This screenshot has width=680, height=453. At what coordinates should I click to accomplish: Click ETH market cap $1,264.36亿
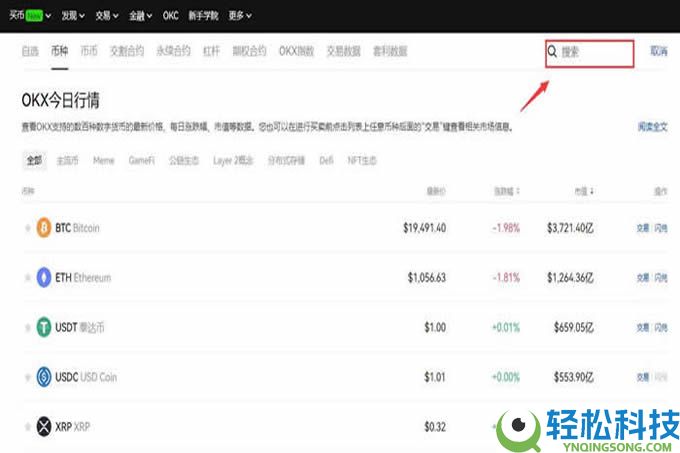[570, 277]
